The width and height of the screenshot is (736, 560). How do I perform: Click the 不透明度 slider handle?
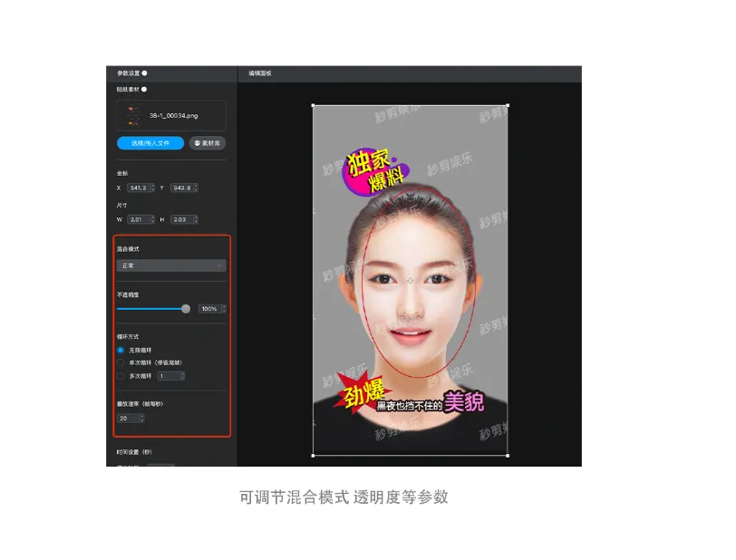186,308
